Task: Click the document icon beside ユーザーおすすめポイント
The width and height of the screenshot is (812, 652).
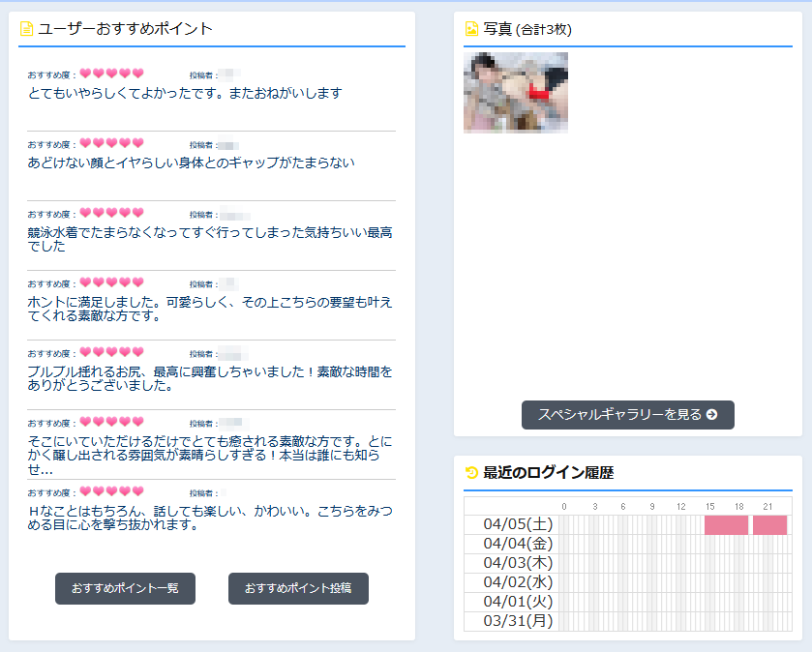Action: tap(26, 29)
